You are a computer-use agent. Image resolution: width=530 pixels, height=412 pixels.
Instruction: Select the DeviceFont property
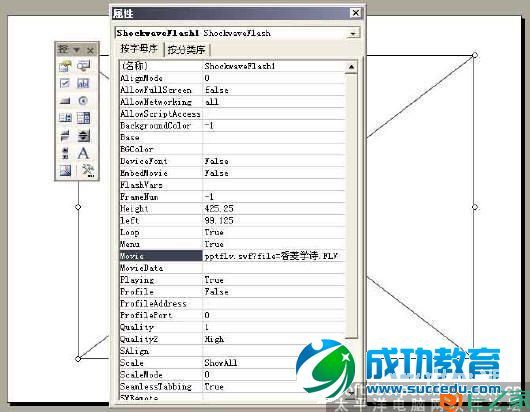tap(161, 161)
